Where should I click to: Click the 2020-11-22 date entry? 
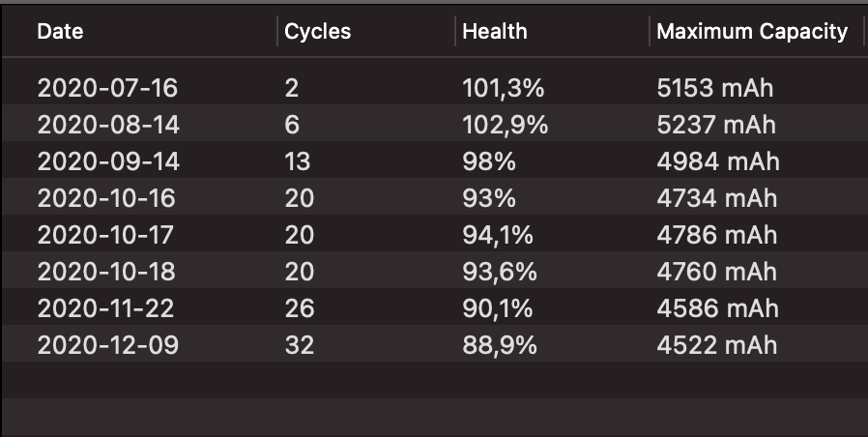pos(107,308)
